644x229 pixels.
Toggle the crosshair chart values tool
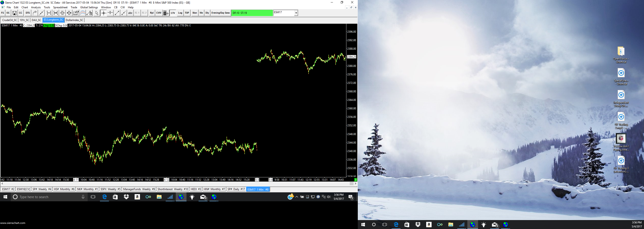pos(104,13)
